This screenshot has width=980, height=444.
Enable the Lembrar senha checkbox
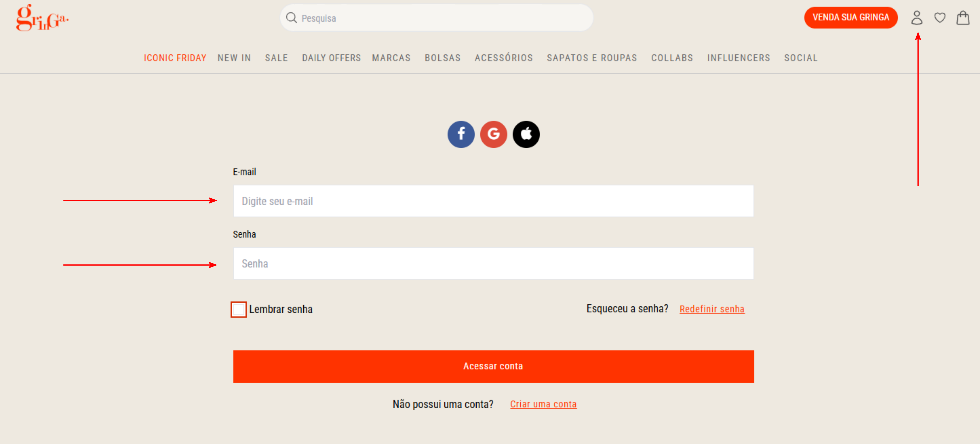click(238, 309)
